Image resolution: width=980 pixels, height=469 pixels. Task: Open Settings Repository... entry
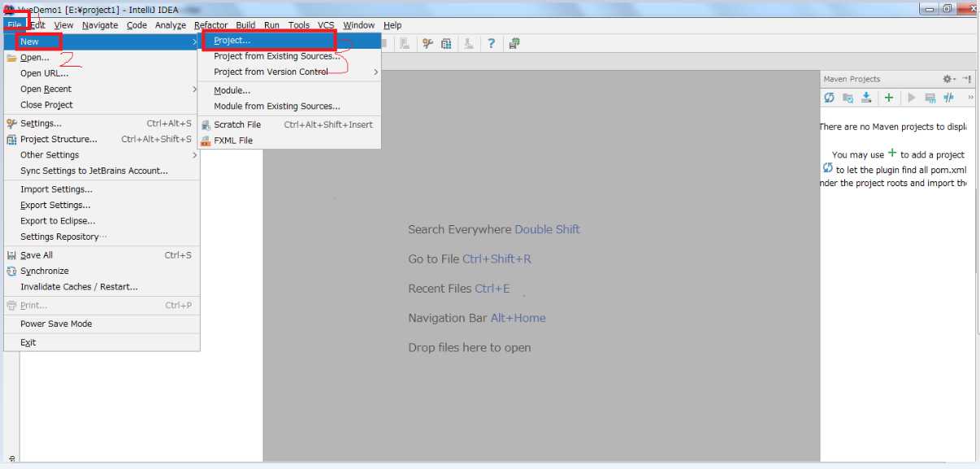(x=102, y=237)
